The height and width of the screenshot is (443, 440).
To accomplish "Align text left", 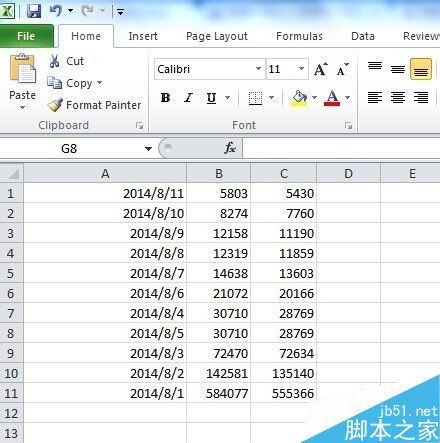I will click(x=375, y=98).
